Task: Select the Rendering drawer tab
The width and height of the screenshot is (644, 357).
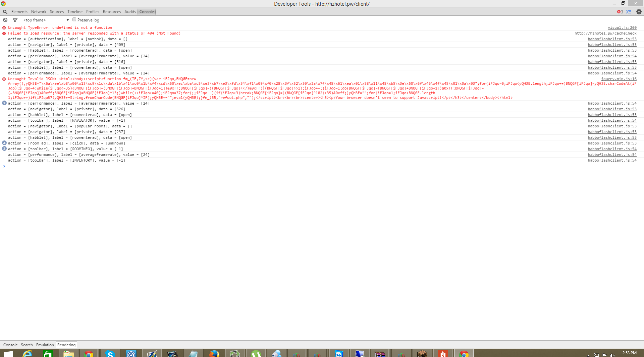Action: coord(66,345)
